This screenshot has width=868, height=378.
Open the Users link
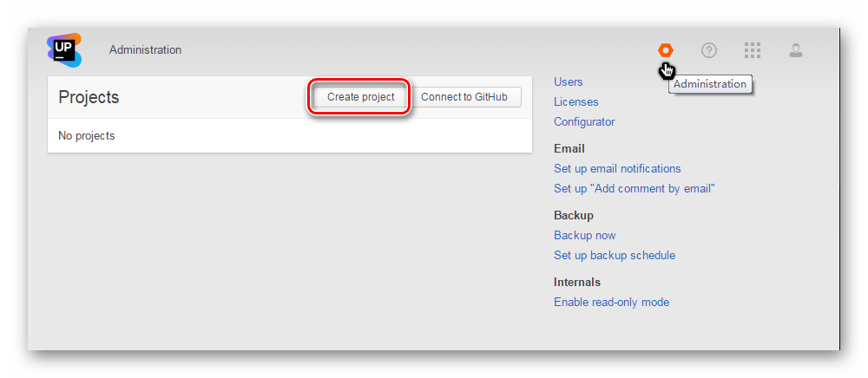coord(568,81)
